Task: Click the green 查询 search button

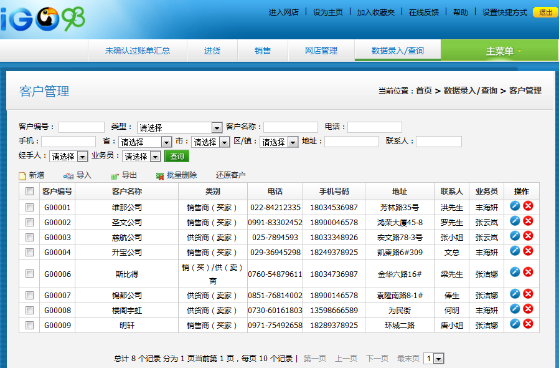Action: 176,156
